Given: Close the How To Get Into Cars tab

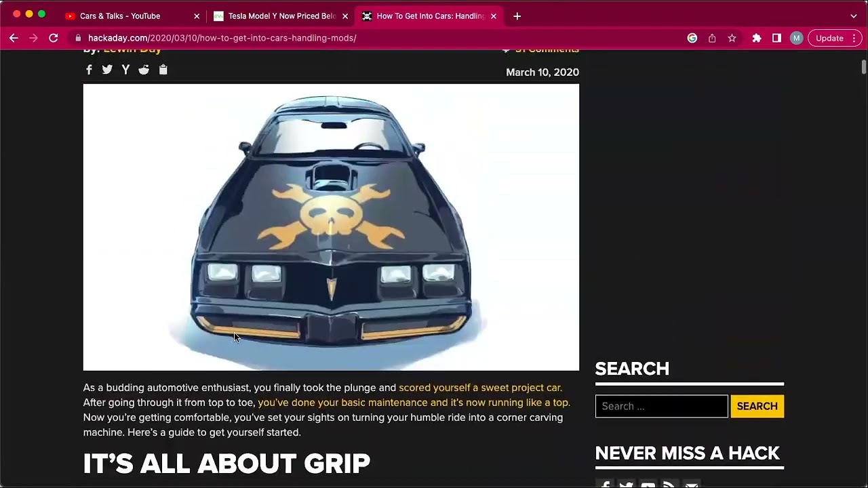Looking at the screenshot, I should click(493, 16).
